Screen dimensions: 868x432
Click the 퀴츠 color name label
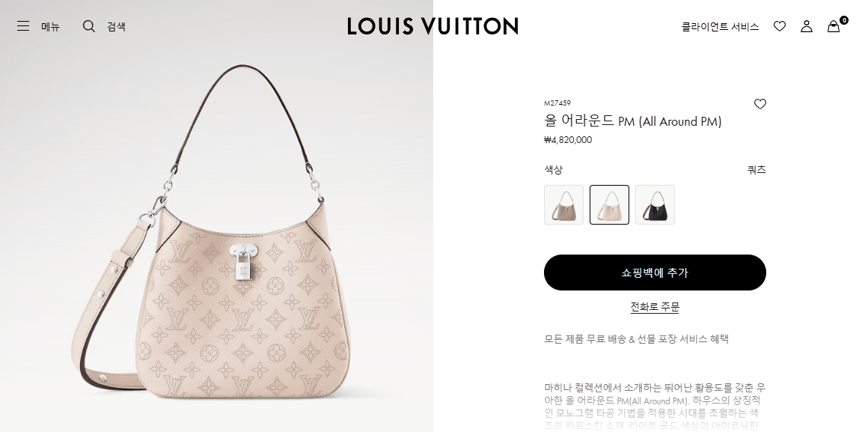[x=757, y=169]
